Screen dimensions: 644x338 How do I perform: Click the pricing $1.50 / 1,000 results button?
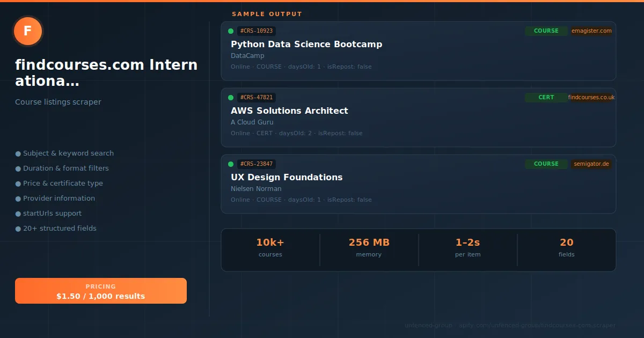pyautogui.click(x=101, y=291)
